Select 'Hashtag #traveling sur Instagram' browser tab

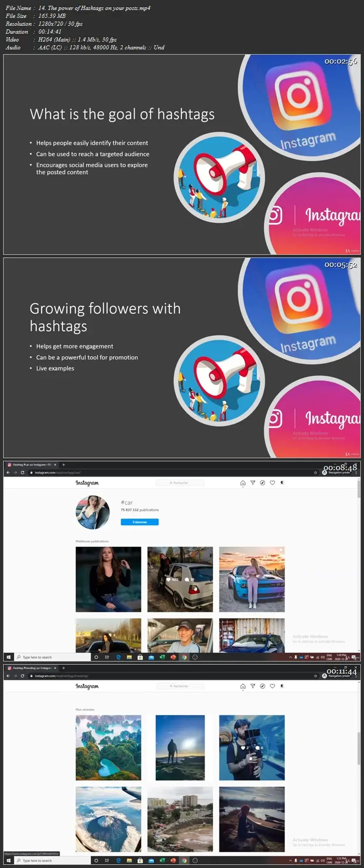32,668
